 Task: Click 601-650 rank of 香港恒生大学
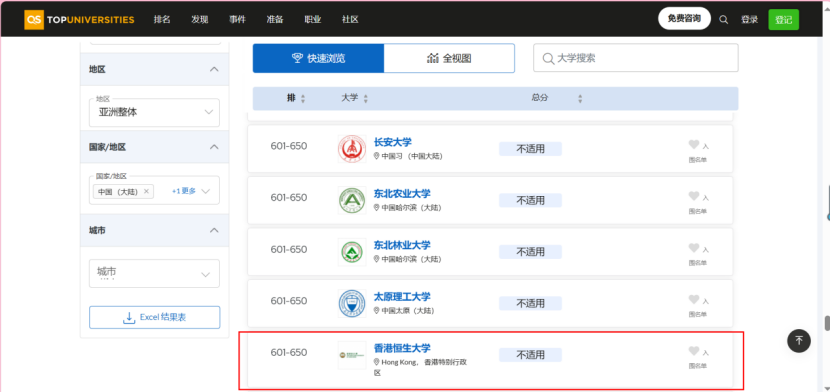pos(289,352)
